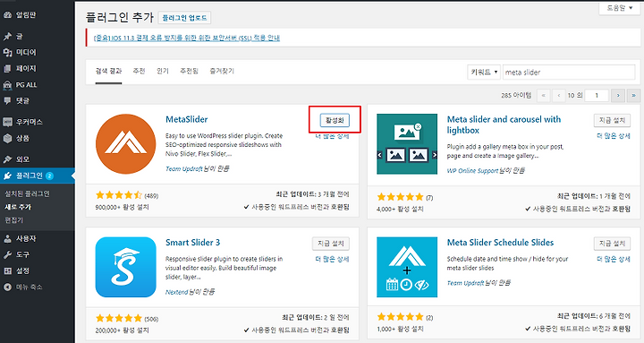Go to the first results page
This screenshot has height=343, width=644.
[x=544, y=96]
